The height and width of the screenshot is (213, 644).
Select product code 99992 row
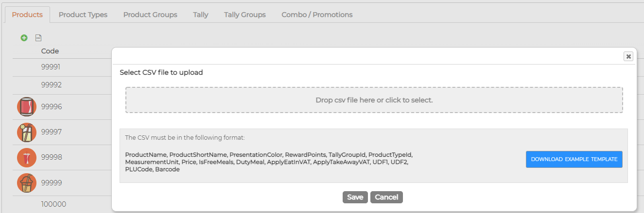(x=62, y=85)
